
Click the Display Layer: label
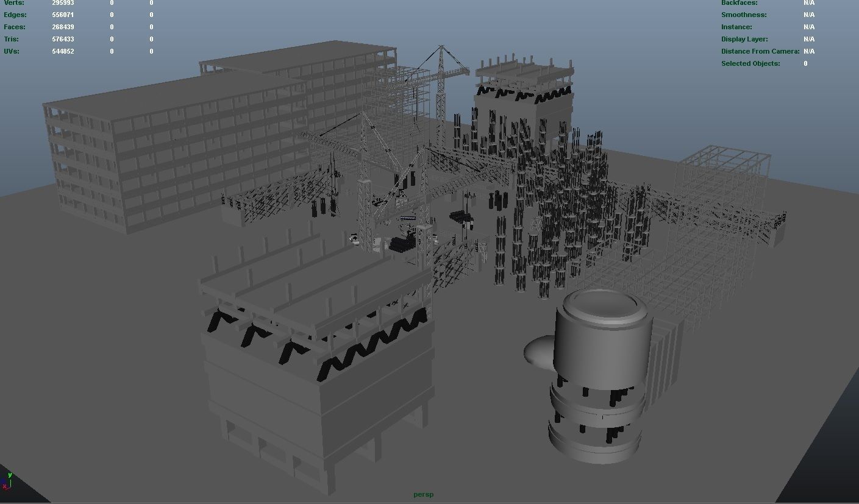[744, 39]
